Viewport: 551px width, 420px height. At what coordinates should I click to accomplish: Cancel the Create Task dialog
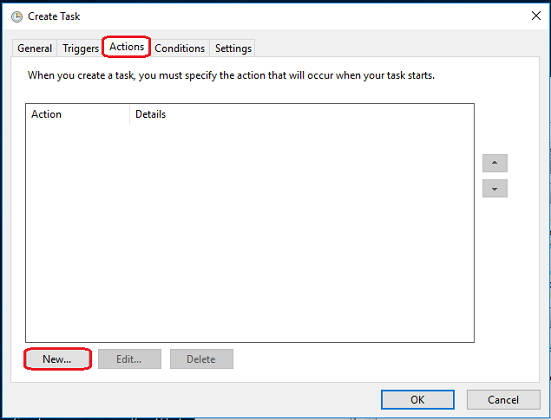tap(503, 400)
